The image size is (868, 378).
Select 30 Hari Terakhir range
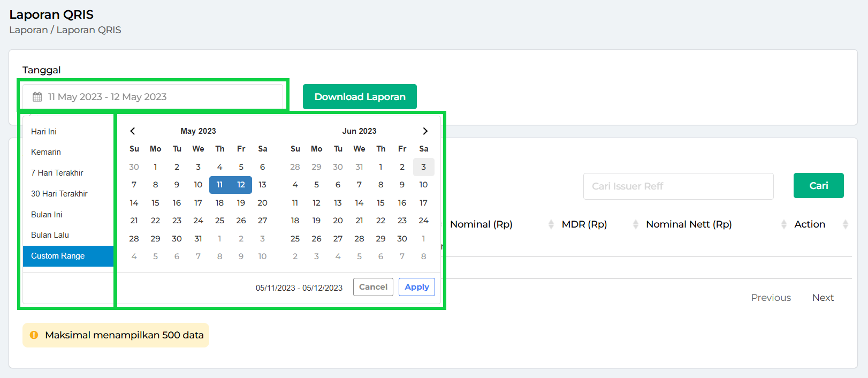[x=68, y=194]
